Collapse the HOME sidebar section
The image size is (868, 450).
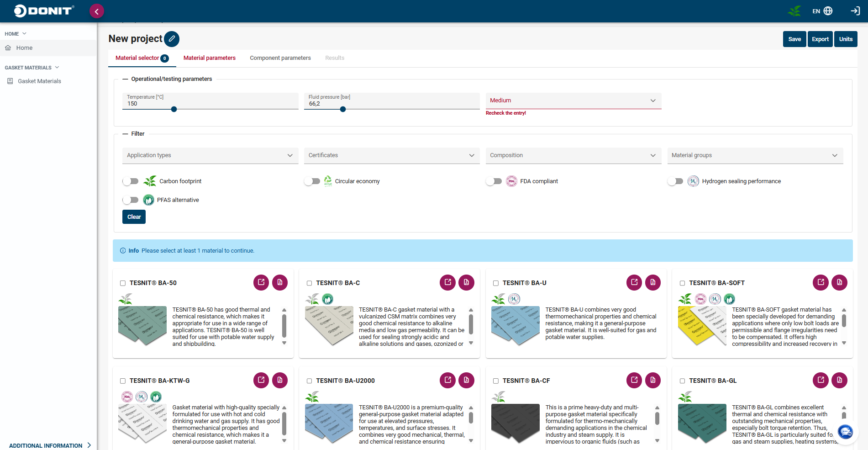tap(16, 34)
